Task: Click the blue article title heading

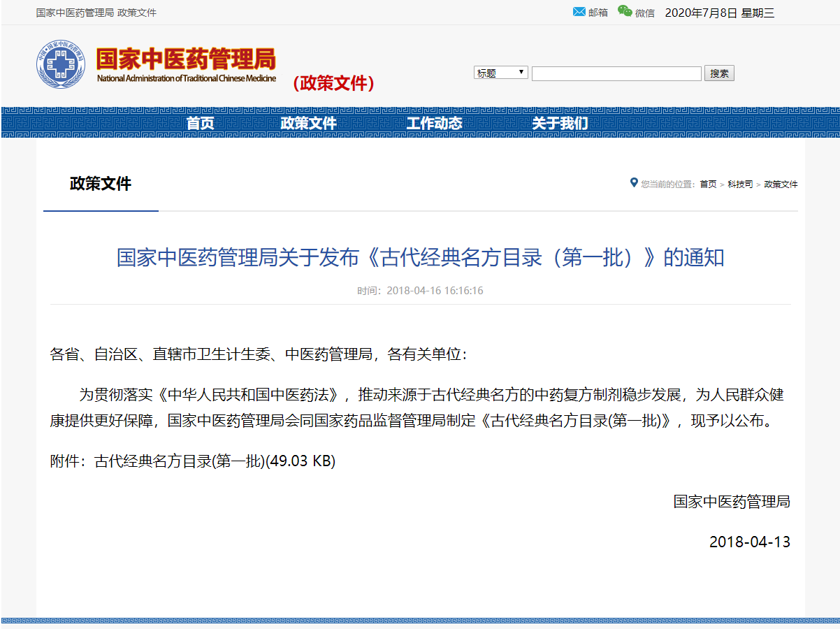Action: pos(420,258)
